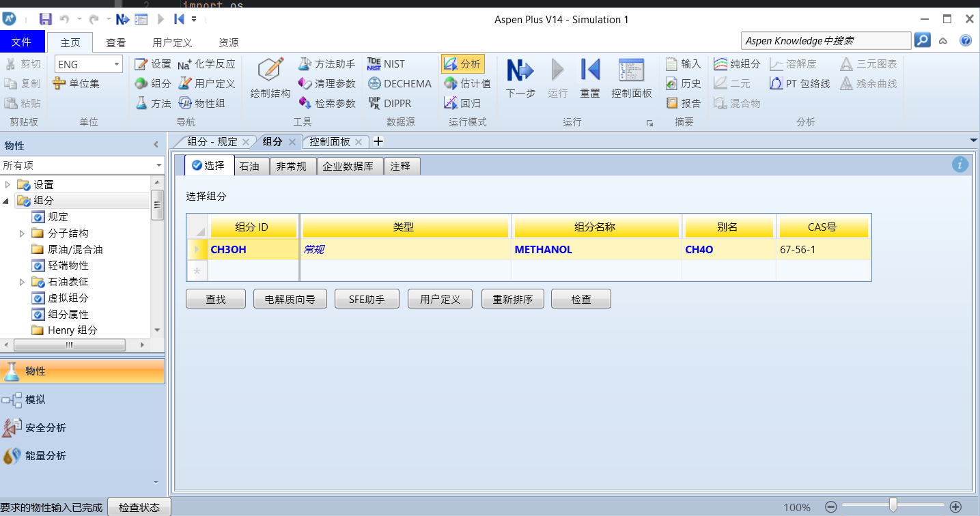Click the 电解质向导 button

pyautogui.click(x=290, y=299)
